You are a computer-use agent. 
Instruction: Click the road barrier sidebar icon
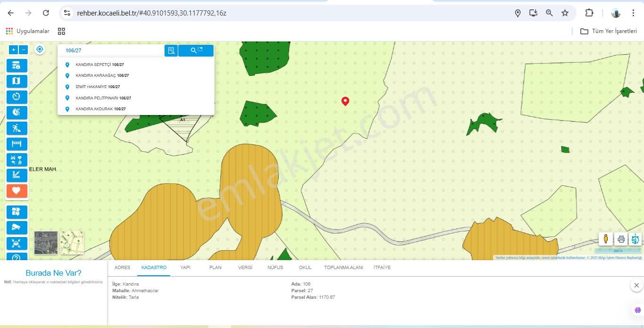pyautogui.click(x=17, y=144)
